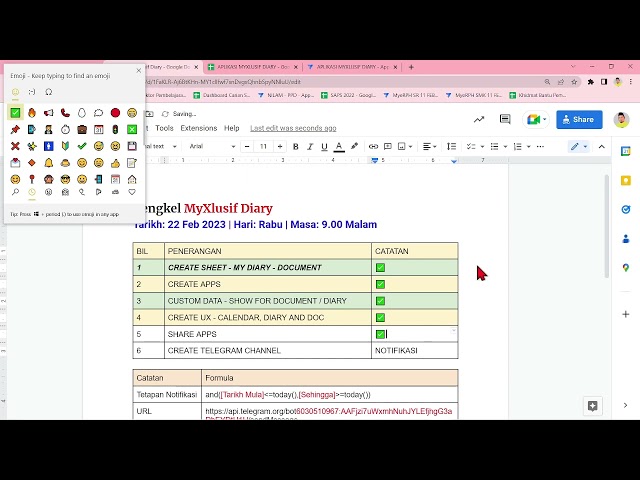Insert the green check mark button emoji
Screen dimensions: 640x480
[15, 113]
